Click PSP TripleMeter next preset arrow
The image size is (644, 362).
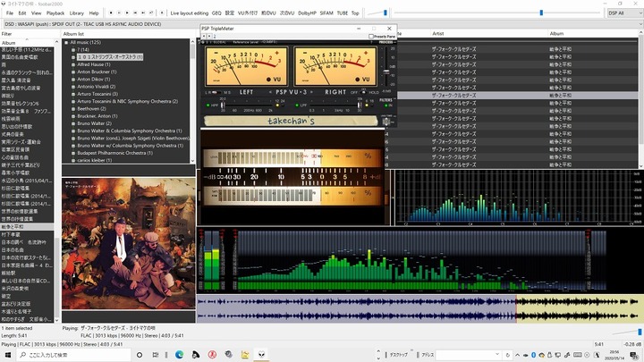[209, 37]
